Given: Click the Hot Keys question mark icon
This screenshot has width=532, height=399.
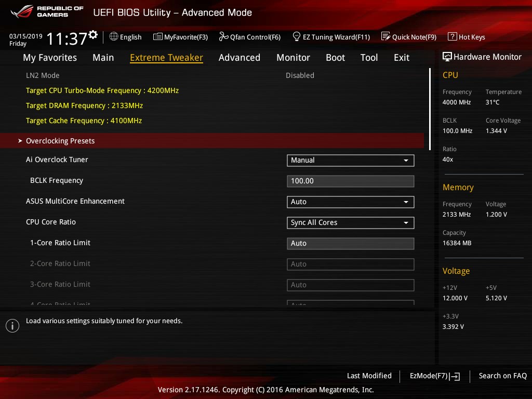Looking at the screenshot, I should pyautogui.click(x=452, y=36).
